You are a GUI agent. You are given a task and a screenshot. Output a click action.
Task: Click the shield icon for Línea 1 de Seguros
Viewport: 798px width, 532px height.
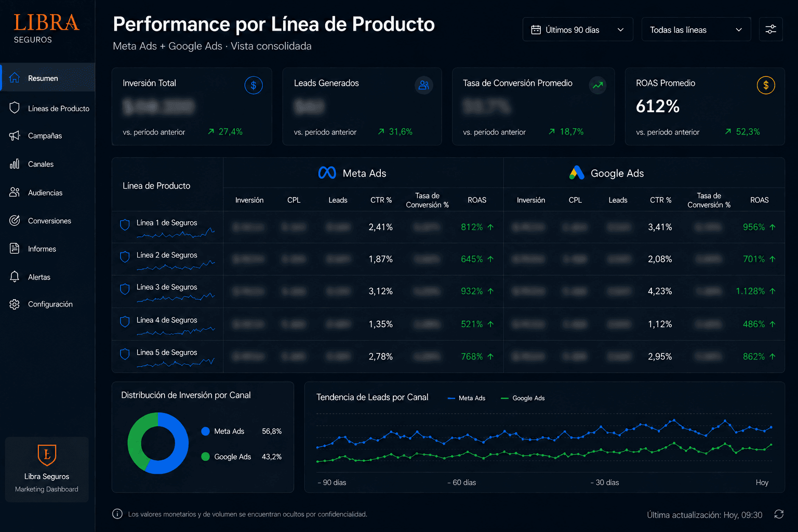click(125, 224)
